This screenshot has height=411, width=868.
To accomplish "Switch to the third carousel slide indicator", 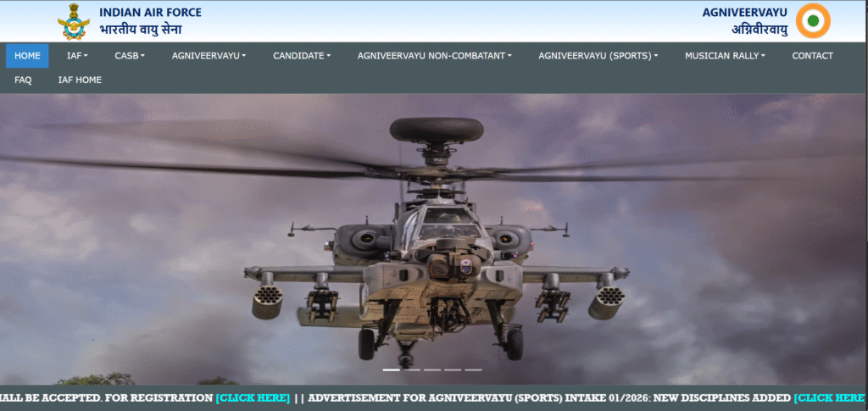I will click(432, 370).
